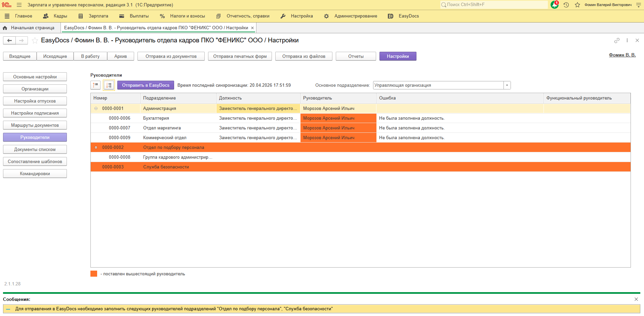Add the page to favorites with star
644x316 pixels.
[x=35, y=40]
